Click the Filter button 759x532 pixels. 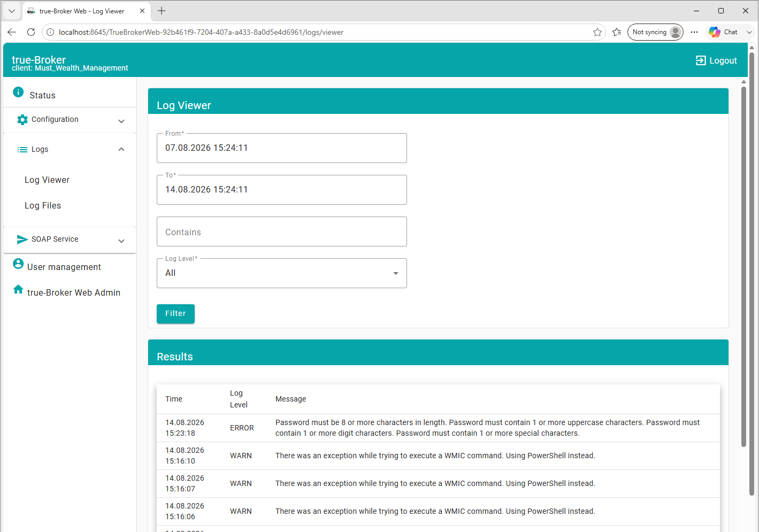(x=175, y=314)
